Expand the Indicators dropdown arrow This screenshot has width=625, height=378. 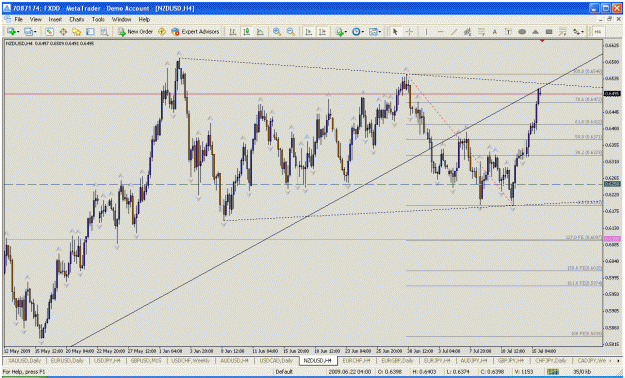click(346, 32)
